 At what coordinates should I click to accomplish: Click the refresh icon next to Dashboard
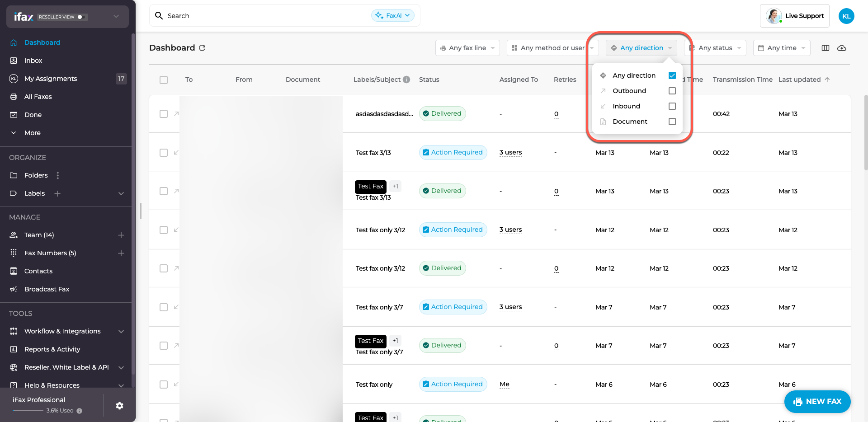pyautogui.click(x=202, y=48)
